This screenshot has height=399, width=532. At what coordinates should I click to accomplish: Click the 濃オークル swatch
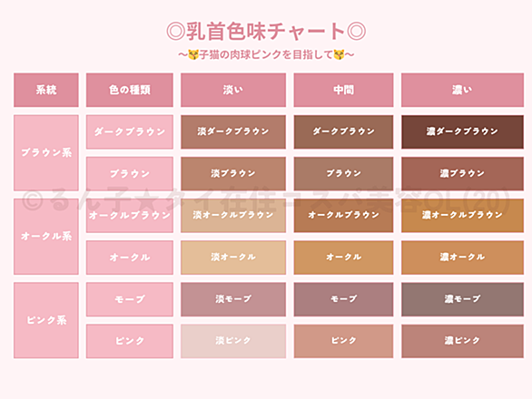pyautogui.click(x=462, y=258)
